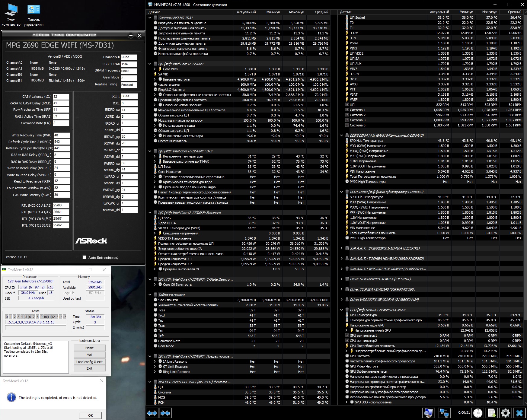This screenshot has height=420, width=527.
Task: Expand the 'Core C0 Занятость' row
Action: pyautogui.click(x=155, y=285)
